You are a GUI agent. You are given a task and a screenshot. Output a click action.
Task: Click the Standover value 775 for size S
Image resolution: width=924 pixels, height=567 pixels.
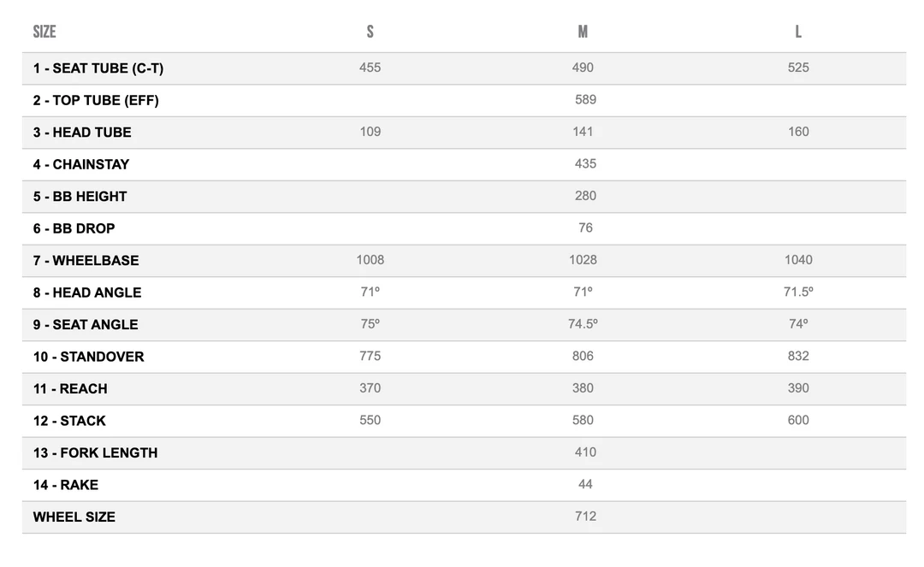click(x=370, y=357)
